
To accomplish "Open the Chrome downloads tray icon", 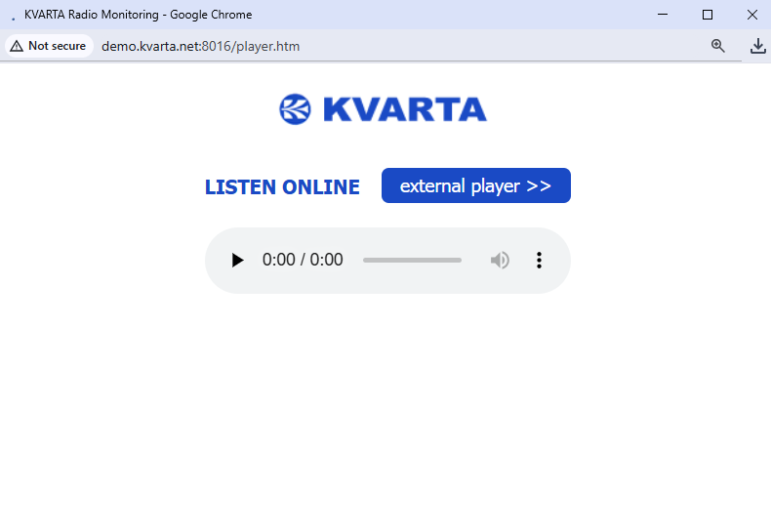I will 757,46.
